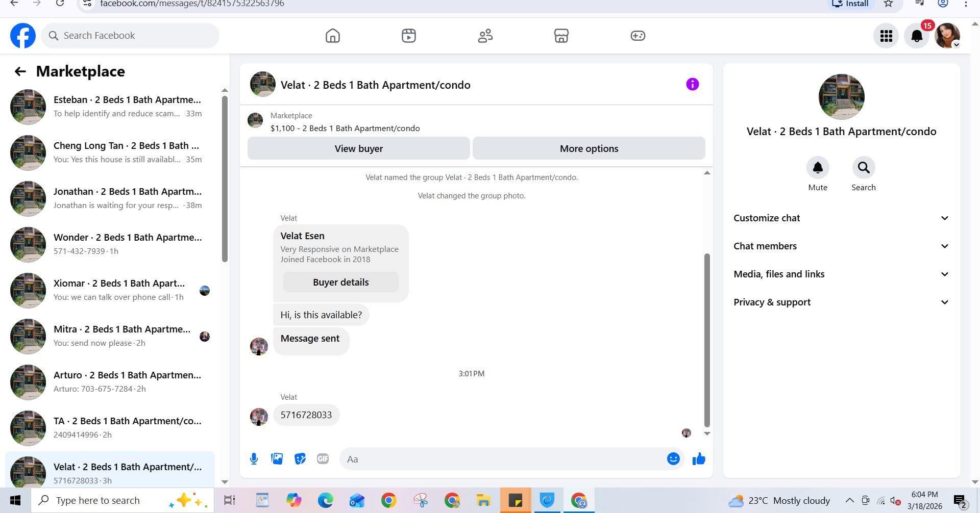980x513 pixels.
Task: Navigate back in browser history
Action: pos(14,3)
